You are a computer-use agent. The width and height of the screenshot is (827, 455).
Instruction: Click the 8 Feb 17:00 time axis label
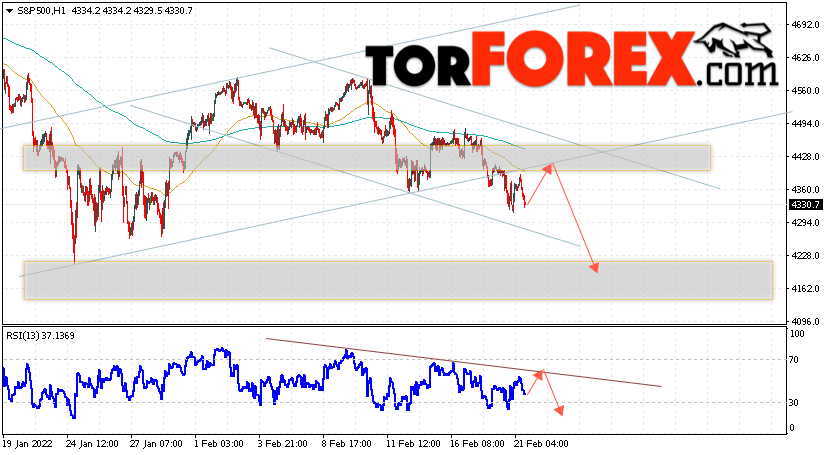coord(347,444)
